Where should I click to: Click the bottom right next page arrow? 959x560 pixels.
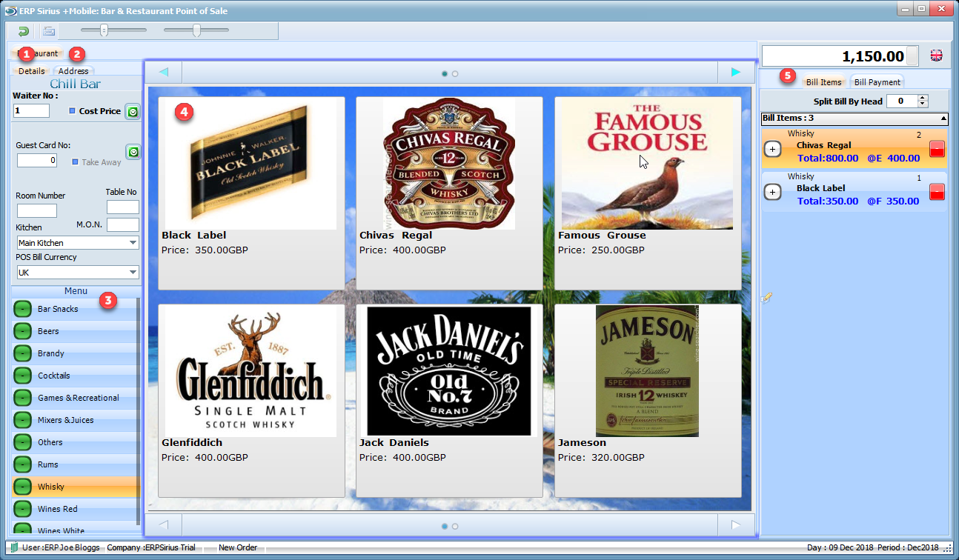coord(736,525)
